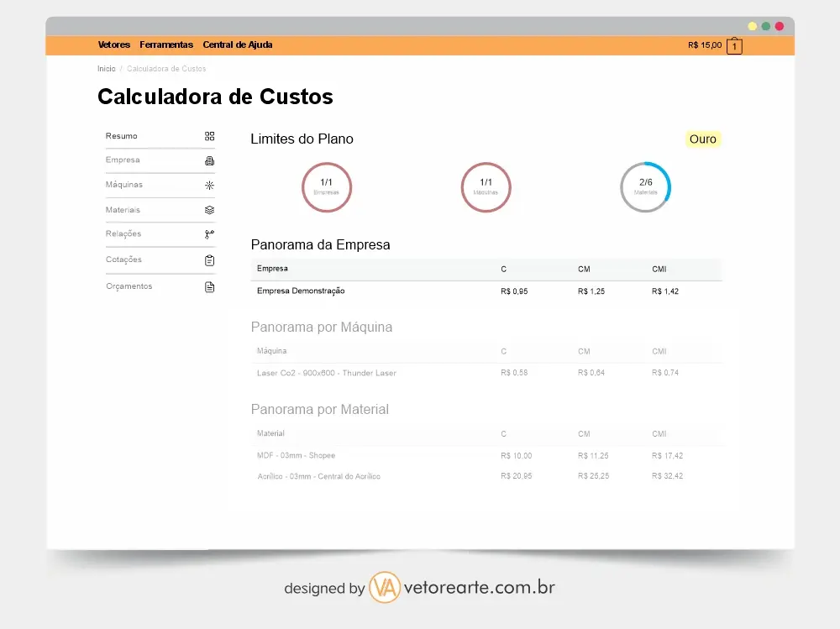This screenshot has width=840, height=629.
Task: Click R$ 25,25 in the Acrílico row
Action: 594,476
